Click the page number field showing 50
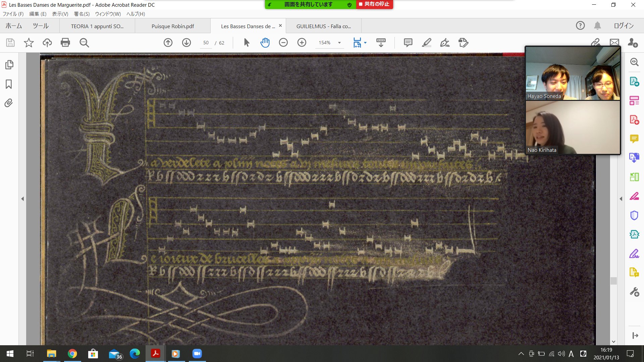644x362 pixels. coord(206,43)
